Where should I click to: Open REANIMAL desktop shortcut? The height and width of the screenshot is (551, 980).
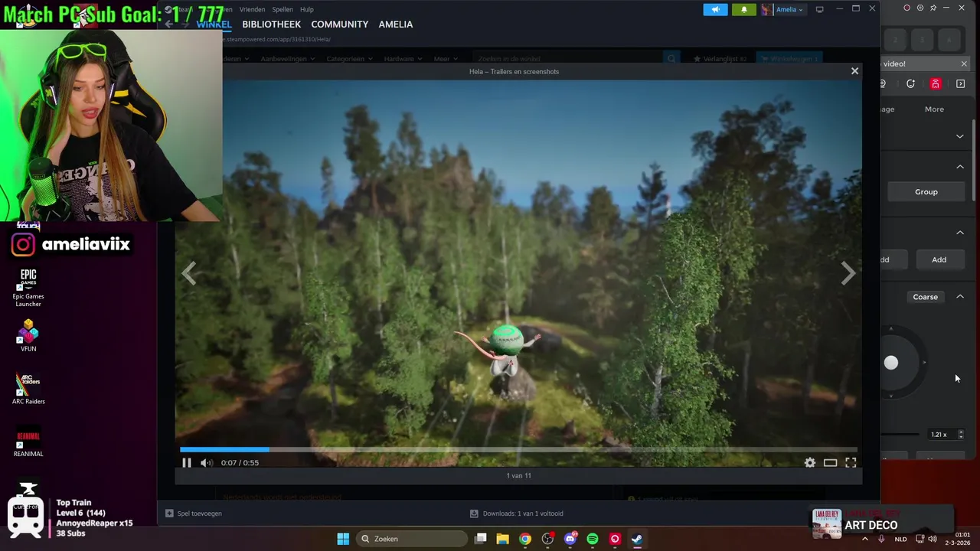(x=28, y=442)
